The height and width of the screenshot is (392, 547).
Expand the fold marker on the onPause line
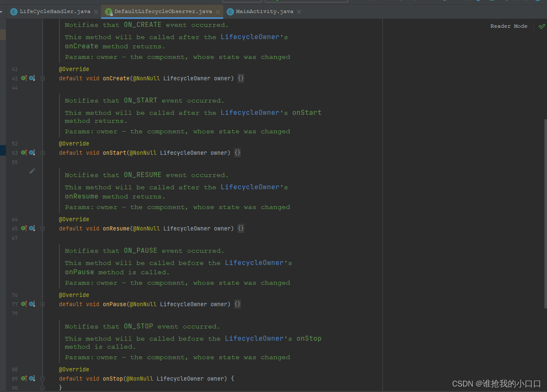pos(43,304)
